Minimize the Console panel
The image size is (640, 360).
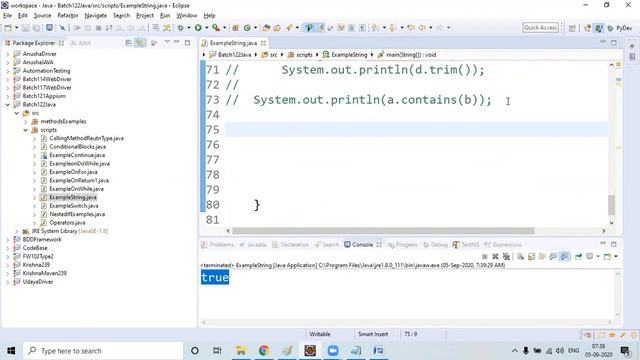point(603,244)
